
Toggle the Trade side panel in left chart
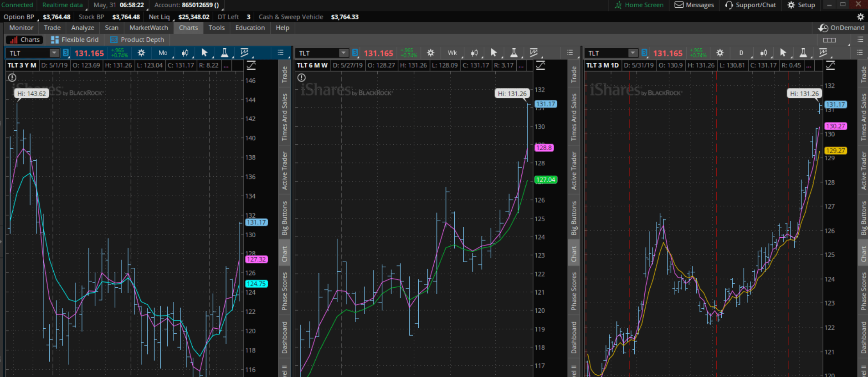(284, 74)
